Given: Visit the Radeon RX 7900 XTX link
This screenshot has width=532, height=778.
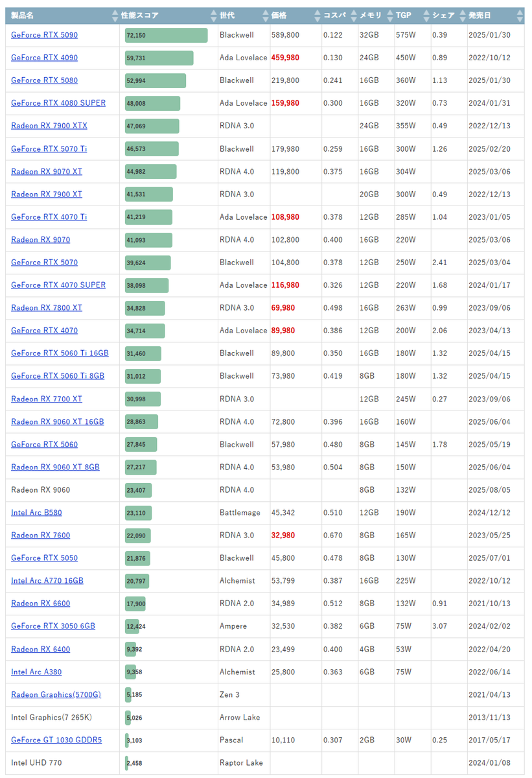Looking at the screenshot, I should [49, 126].
